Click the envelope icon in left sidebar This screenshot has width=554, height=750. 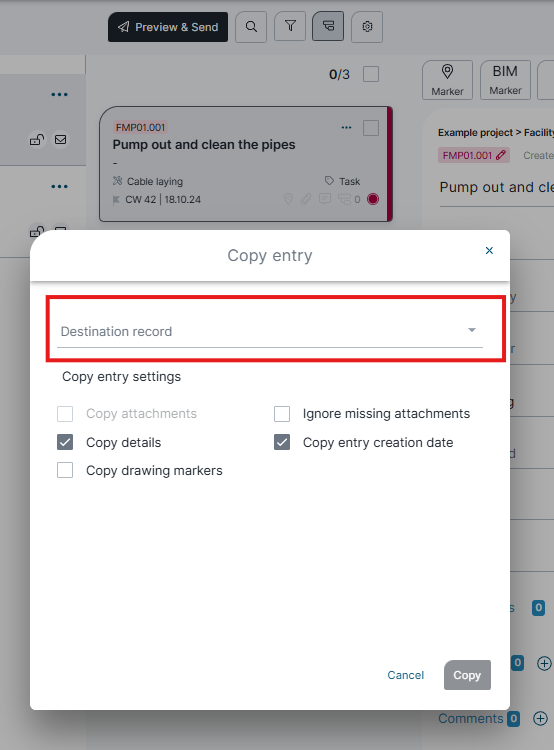60,140
